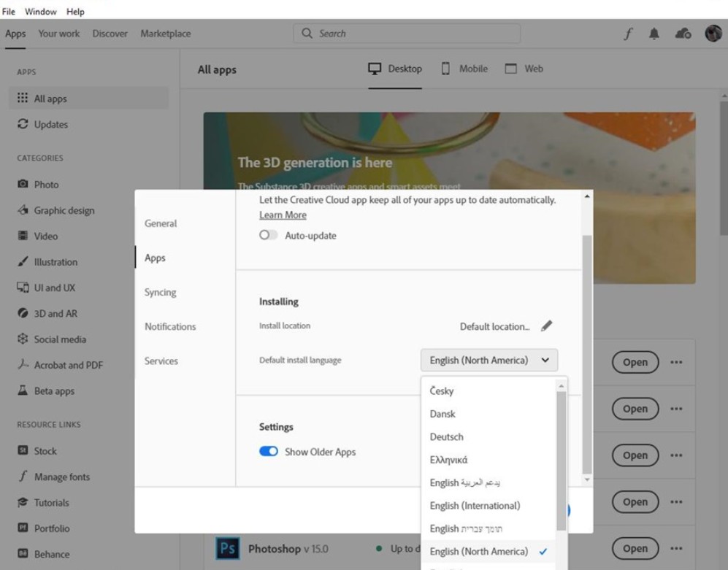This screenshot has width=728, height=570.
Task: Open the Behance resource link
Action: (44, 554)
